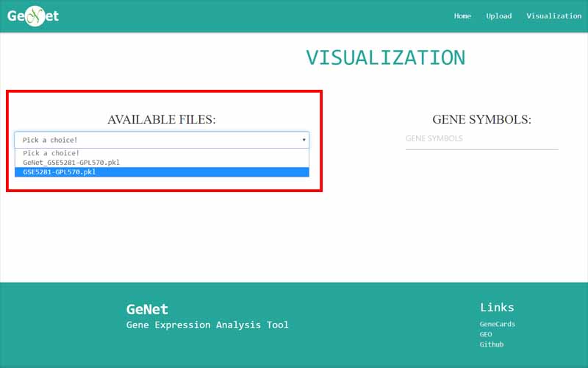Click the 'AVAILABLE FILES:' label

tap(162, 119)
